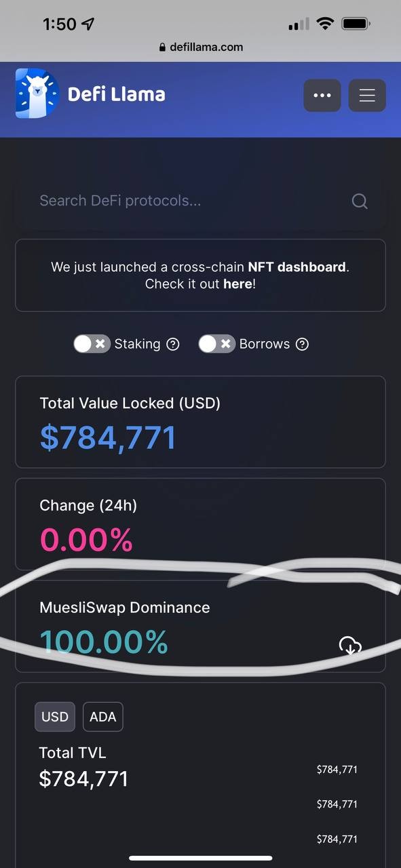
Task: Open the 'here' NFT dashboard link
Action: (x=237, y=284)
